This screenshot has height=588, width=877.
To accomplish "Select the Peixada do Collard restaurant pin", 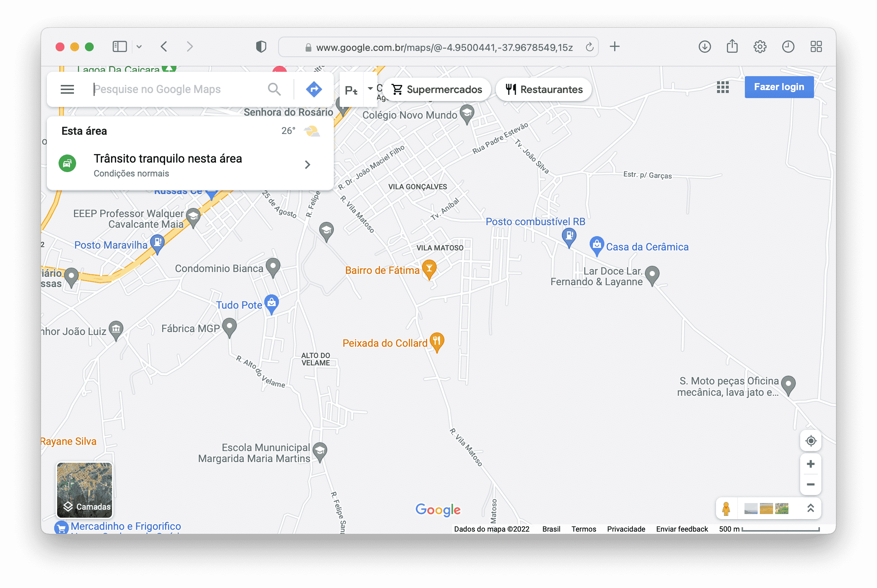I will (x=437, y=342).
